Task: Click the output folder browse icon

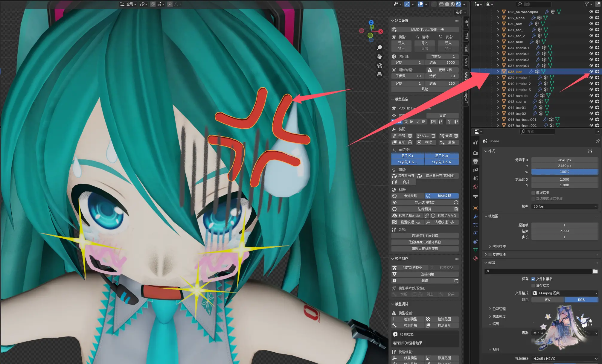Action: pyautogui.click(x=595, y=272)
